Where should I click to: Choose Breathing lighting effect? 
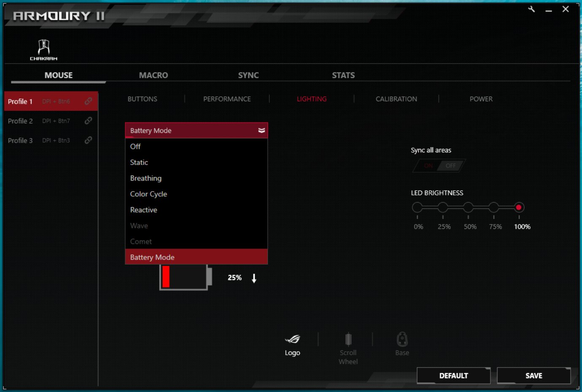[x=196, y=178]
